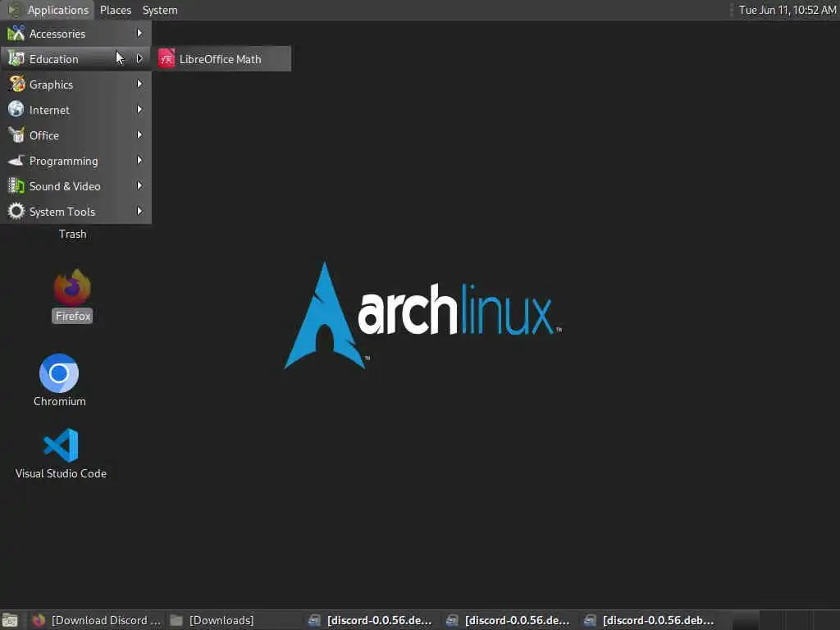840x630 pixels.
Task: Click the Education category icon
Action: [x=16, y=59]
